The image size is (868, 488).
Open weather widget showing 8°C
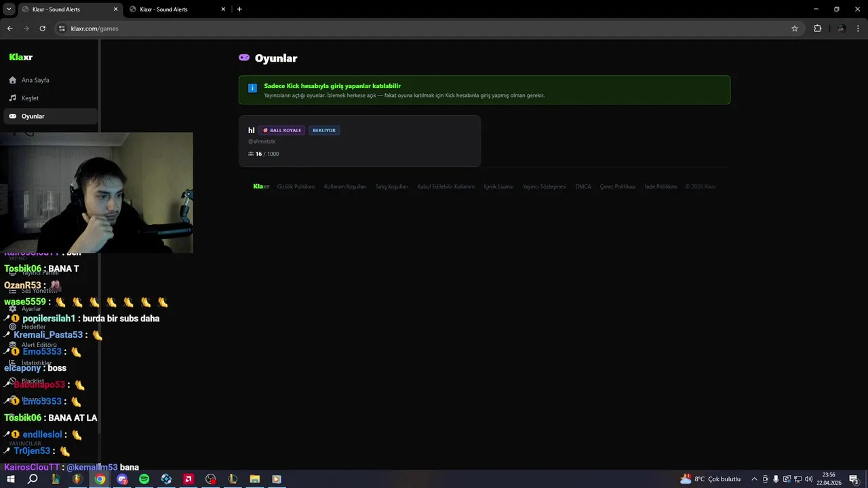(710, 479)
